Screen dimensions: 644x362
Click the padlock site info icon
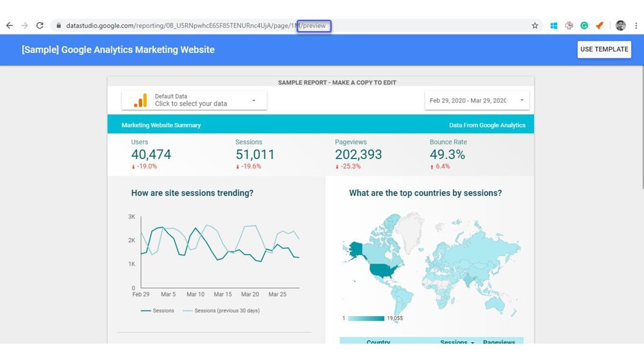pos(58,25)
